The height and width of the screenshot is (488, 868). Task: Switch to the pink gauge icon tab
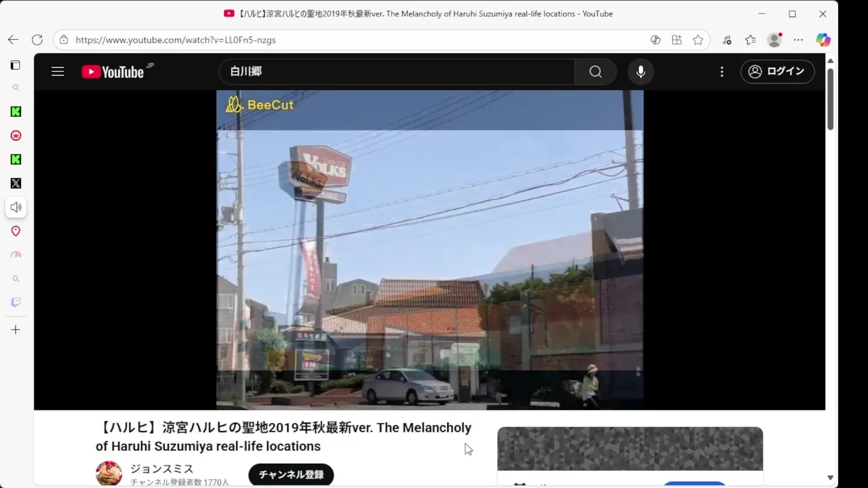coord(16,255)
